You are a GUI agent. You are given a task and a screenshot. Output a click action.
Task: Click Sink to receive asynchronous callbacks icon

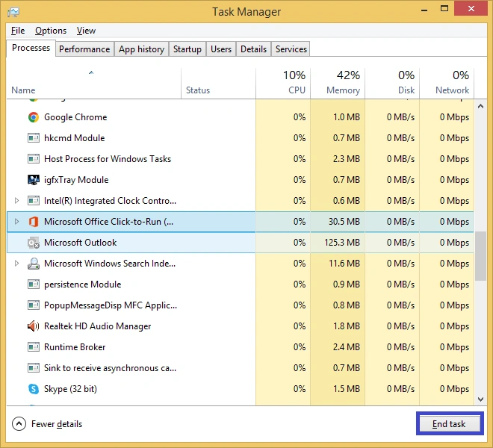pos(34,368)
